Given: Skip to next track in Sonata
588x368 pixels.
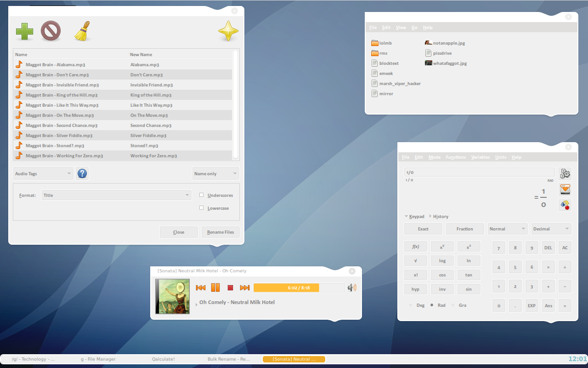Looking at the screenshot, I should pos(245,287).
